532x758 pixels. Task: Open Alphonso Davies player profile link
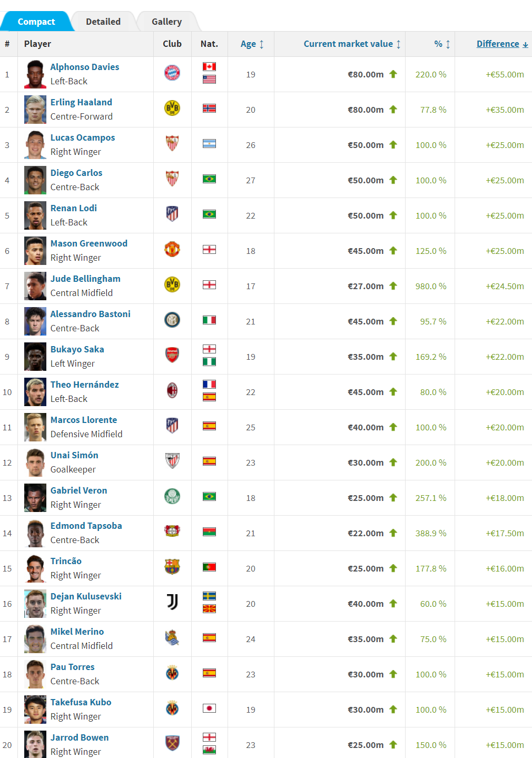click(85, 67)
